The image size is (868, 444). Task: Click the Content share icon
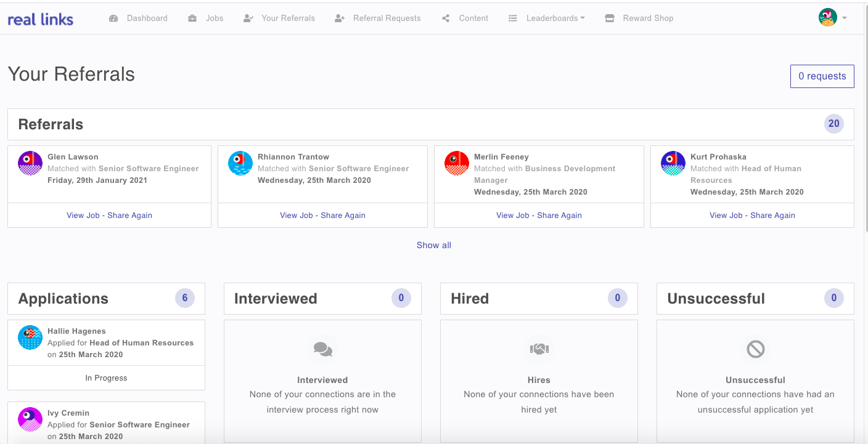(446, 18)
